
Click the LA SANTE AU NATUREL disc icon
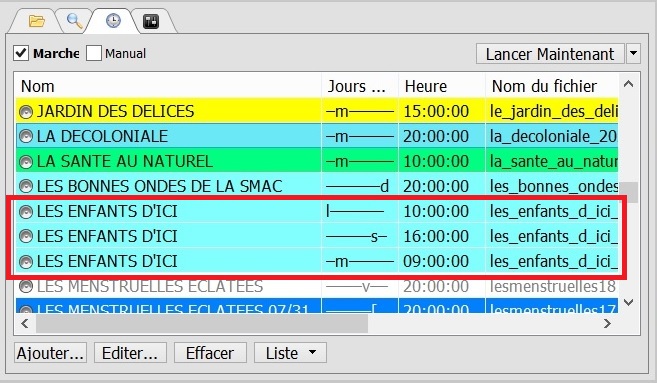click(x=26, y=162)
